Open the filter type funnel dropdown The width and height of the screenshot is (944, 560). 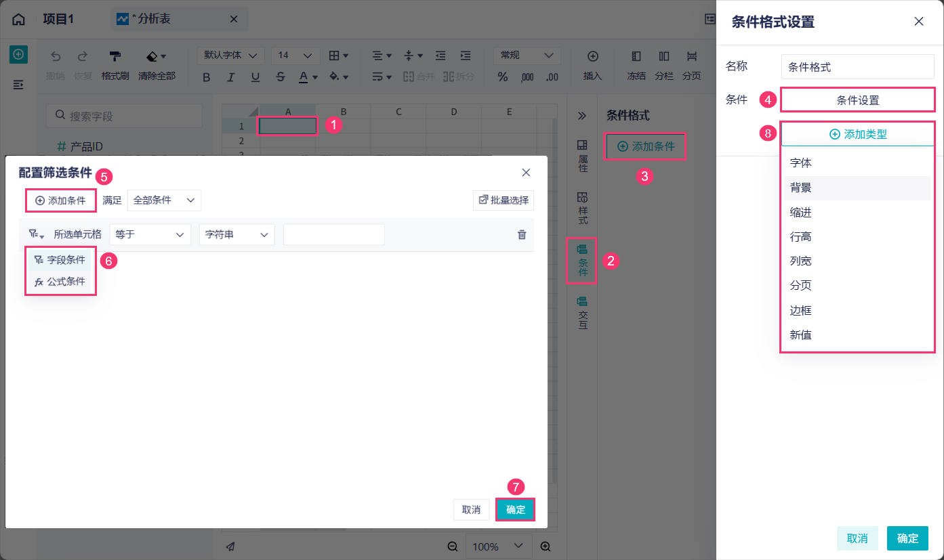(37, 234)
